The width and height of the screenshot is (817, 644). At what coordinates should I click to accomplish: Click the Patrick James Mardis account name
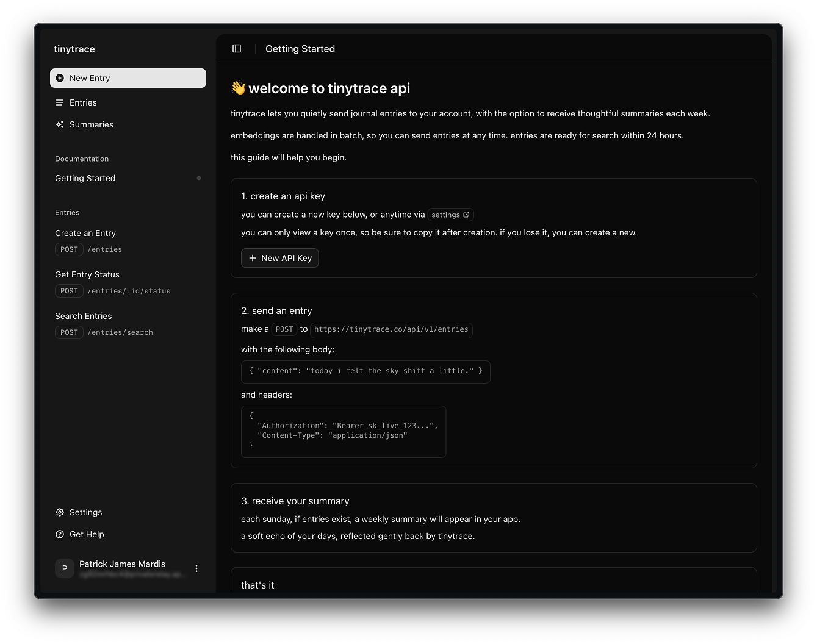(x=122, y=564)
